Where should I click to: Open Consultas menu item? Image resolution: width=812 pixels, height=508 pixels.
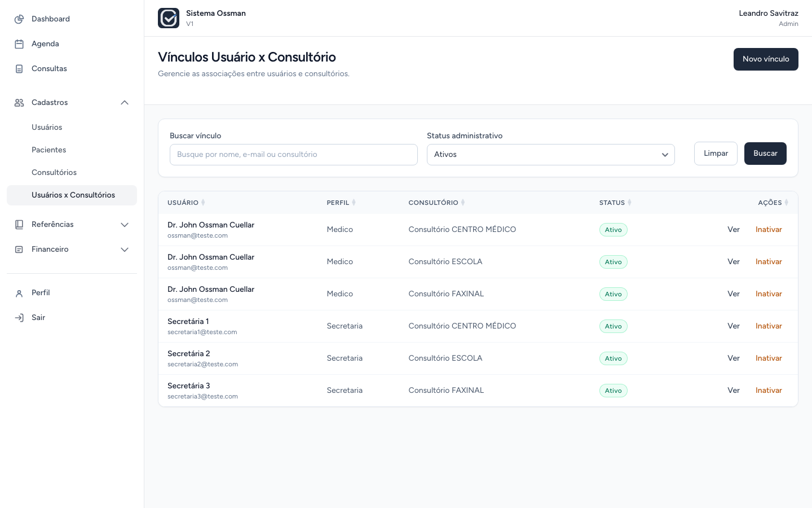click(72, 69)
